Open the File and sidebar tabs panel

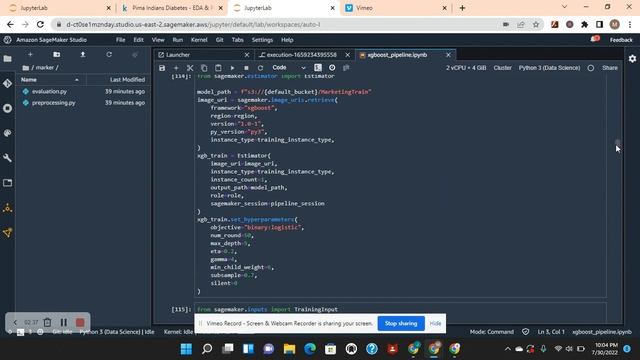(8, 183)
